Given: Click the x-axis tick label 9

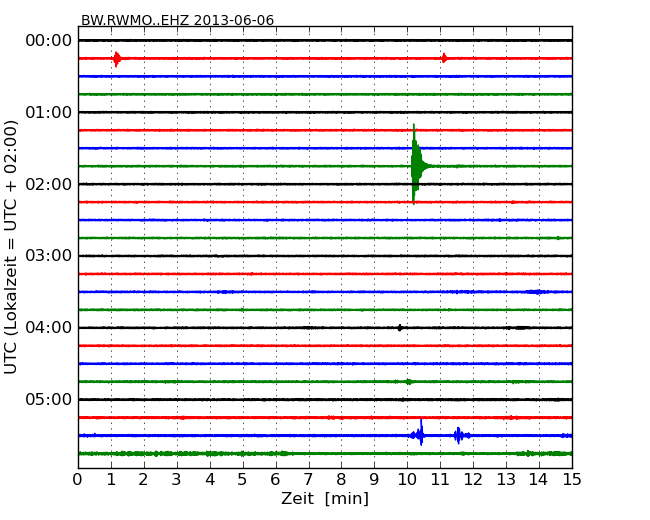Looking at the screenshot, I should coord(374,480).
